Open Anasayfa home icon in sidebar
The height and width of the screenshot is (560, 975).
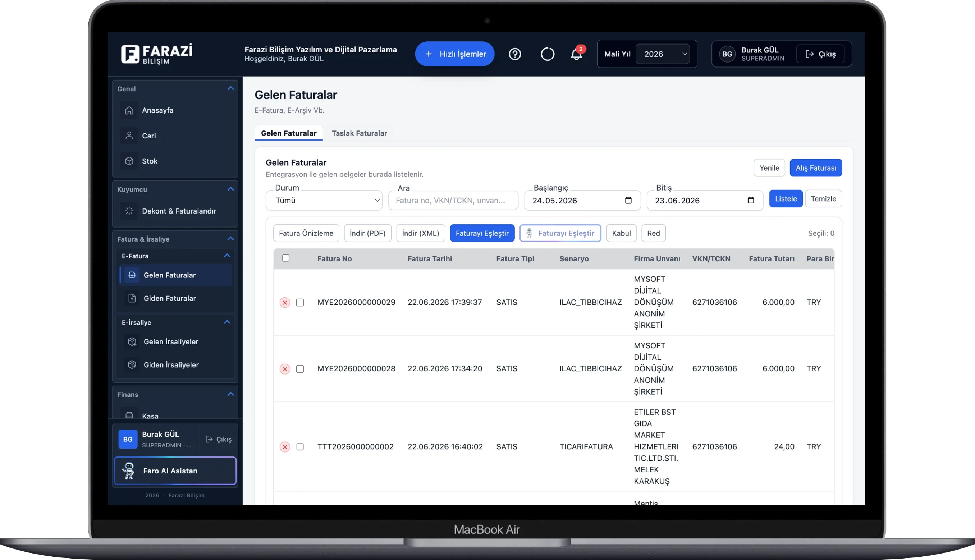point(129,110)
